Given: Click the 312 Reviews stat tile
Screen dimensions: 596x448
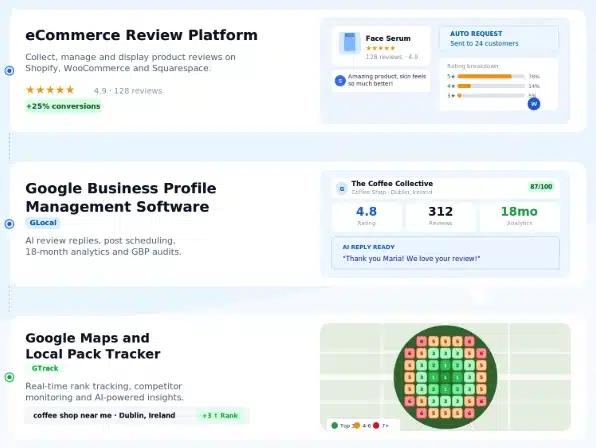Looking at the screenshot, I should click(x=440, y=217).
